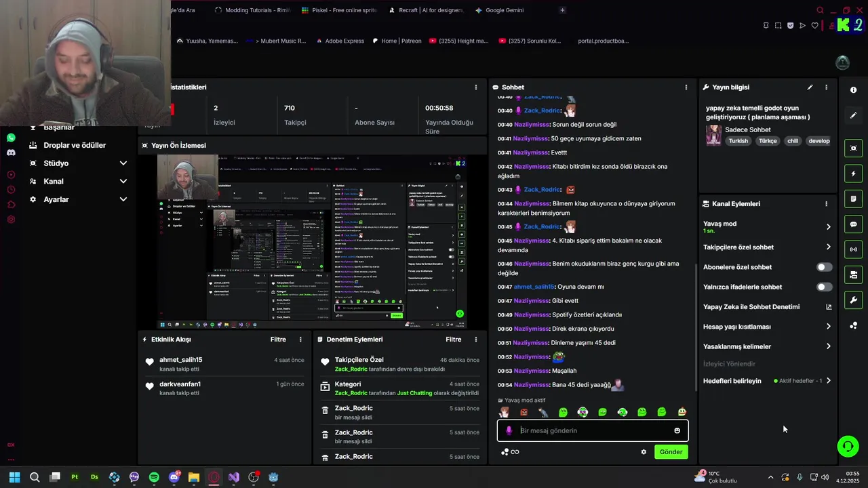This screenshot has width=868, height=488.
Task: Click the Yayın Ön İzlemesi video preview
Action: coord(313,242)
